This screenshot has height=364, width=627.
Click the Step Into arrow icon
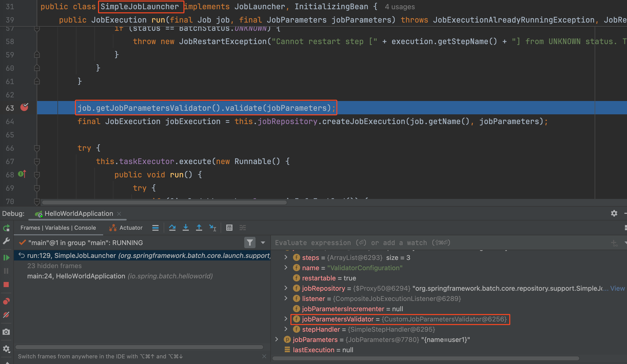pyautogui.click(x=185, y=228)
